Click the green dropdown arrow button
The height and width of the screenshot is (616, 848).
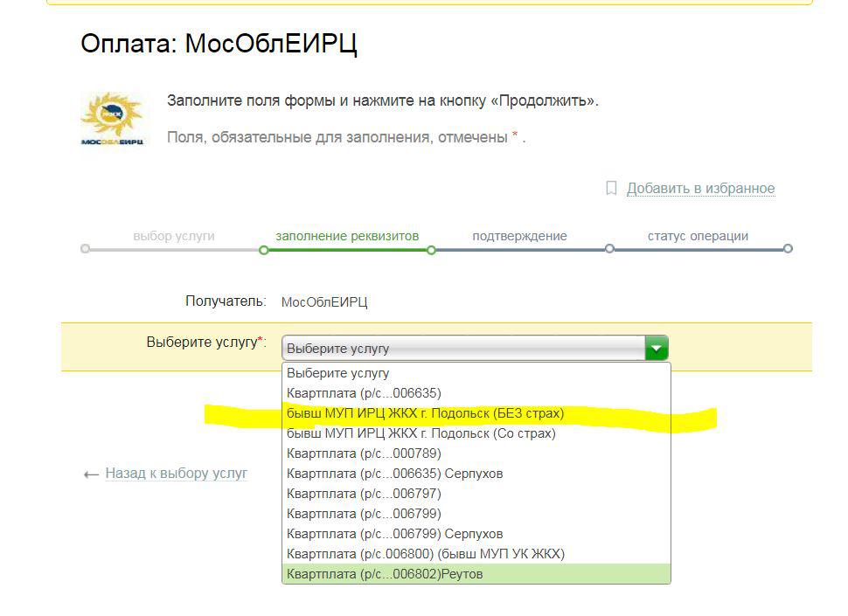[657, 349]
